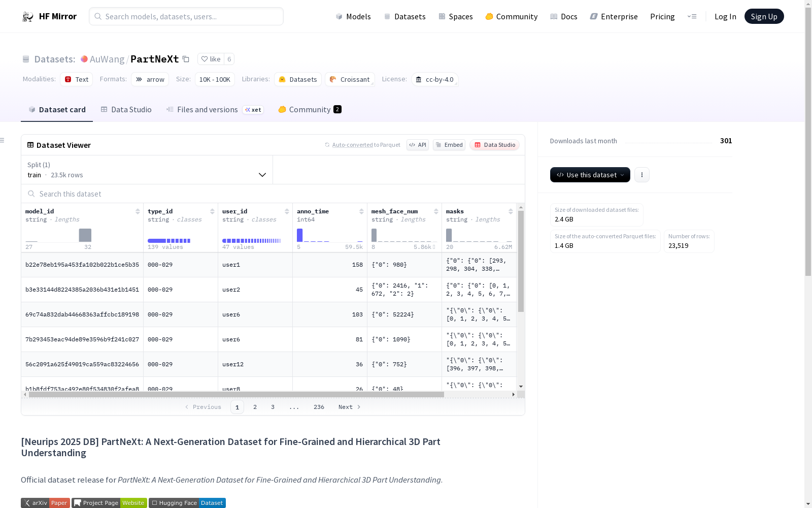Viewport: 812px width, 508px height.
Task: Click the anno_time histogram first bar
Action: (299, 235)
